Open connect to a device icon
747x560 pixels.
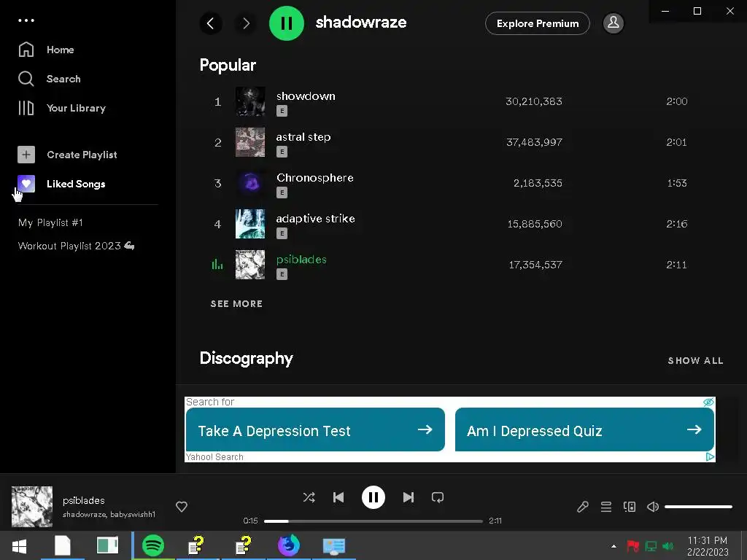(x=630, y=507)
